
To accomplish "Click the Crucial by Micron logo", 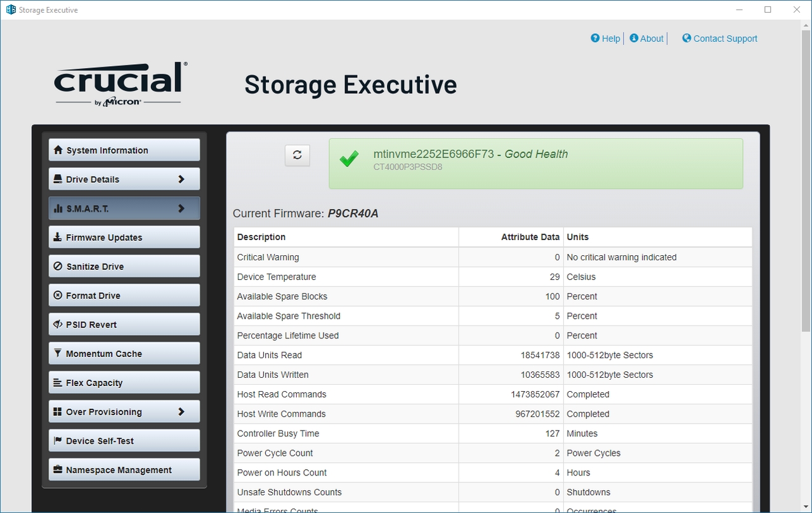I will 121,84.
